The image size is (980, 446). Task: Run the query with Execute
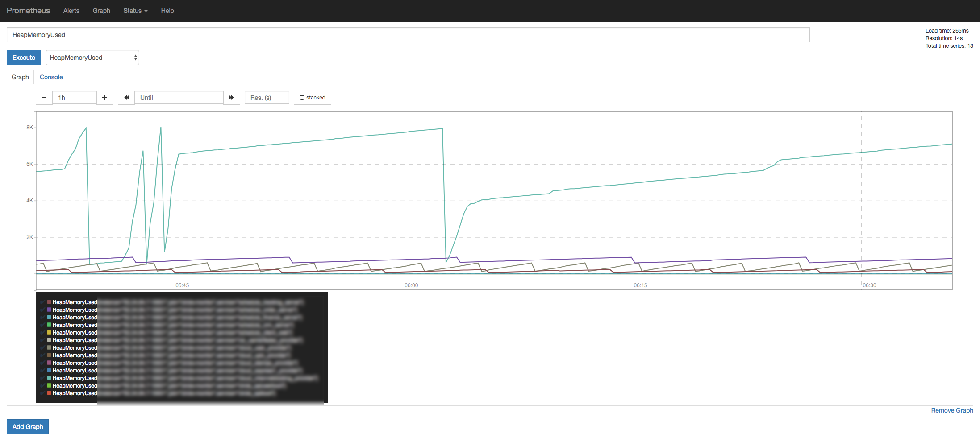[x=24, y=58]
